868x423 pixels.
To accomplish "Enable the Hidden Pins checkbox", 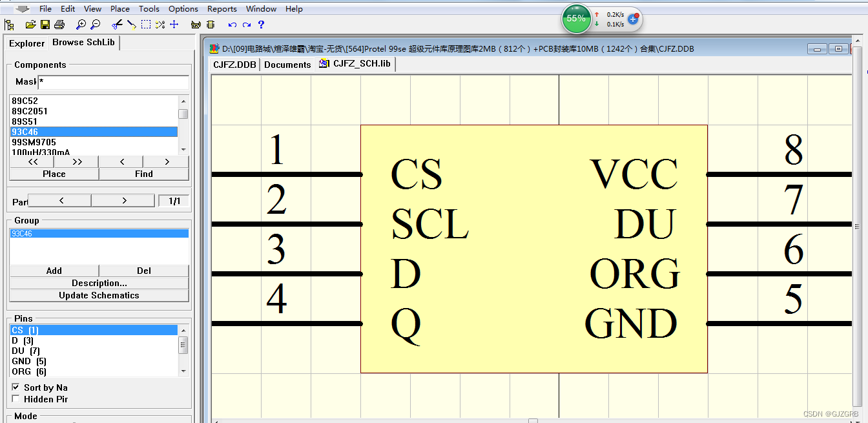I will pyautogui.click(x=16, y=399).
